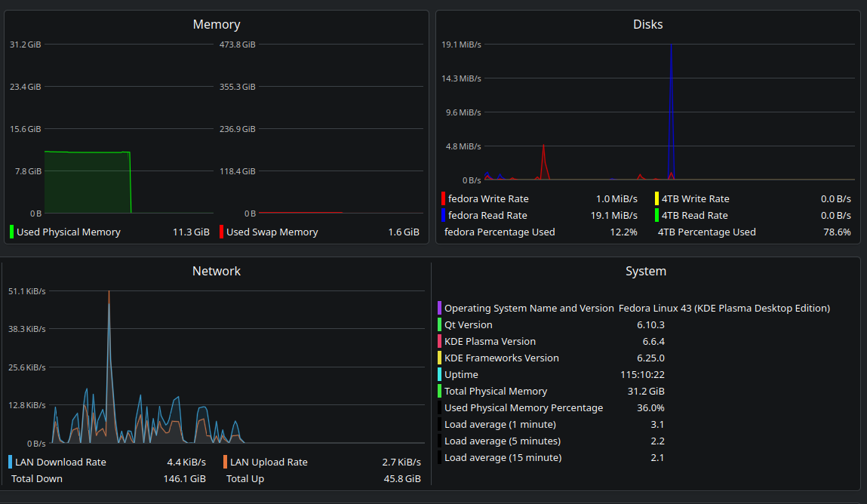Viewport: 867px width, 504px height.
Task: Click the 36.0% memory percentage value
Action: 650,408
